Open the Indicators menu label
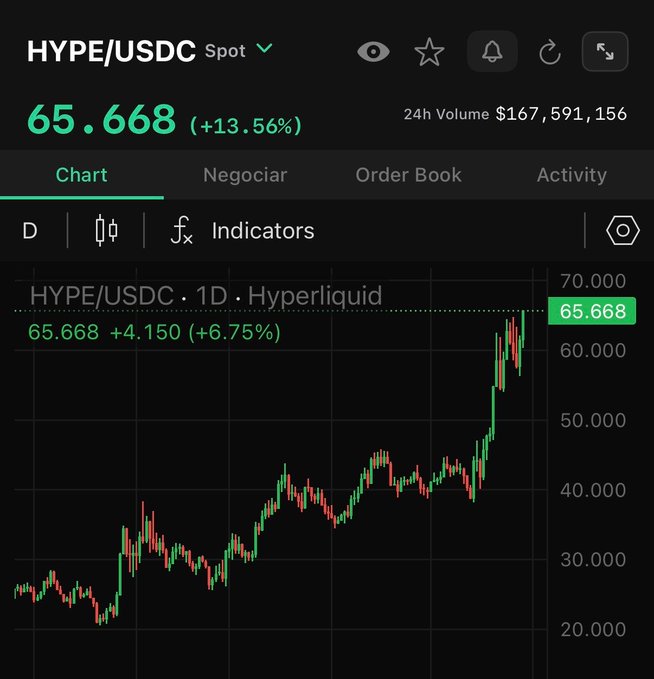 tap(263, 231)
